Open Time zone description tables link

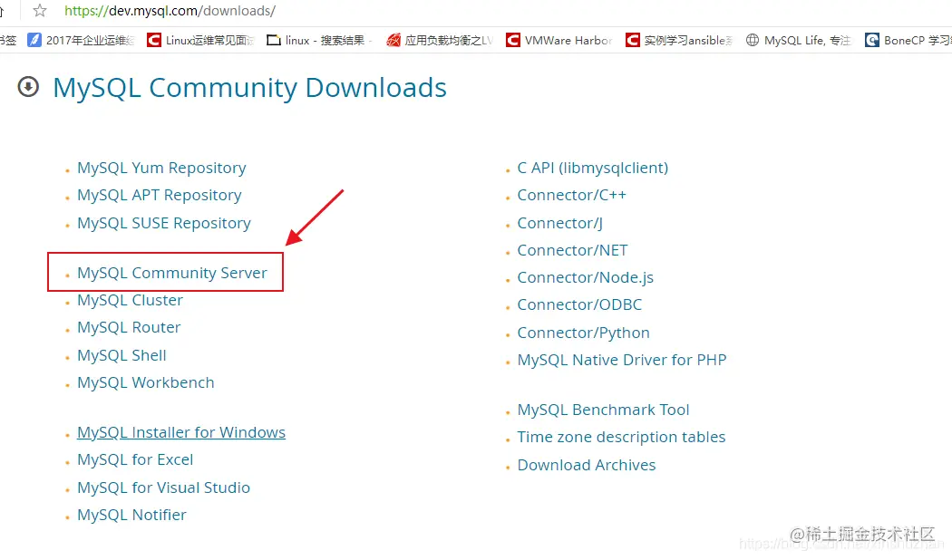point(621,437)
